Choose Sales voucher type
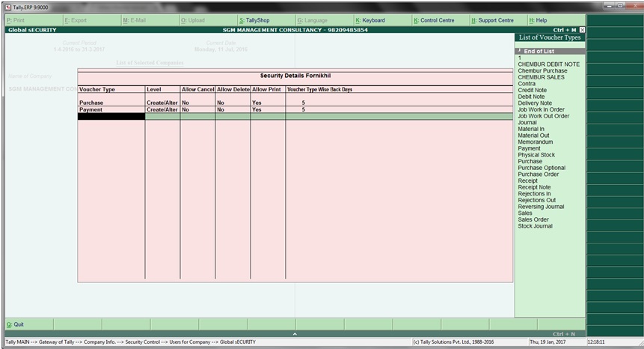Viewport: 644px width, 349px height. (x=525, y=213)
